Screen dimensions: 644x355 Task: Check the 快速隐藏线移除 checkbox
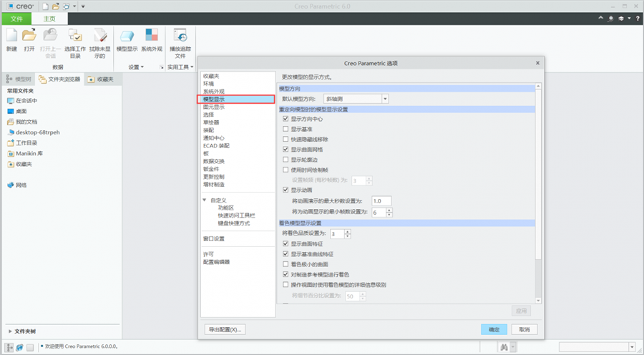click(286, 140)
